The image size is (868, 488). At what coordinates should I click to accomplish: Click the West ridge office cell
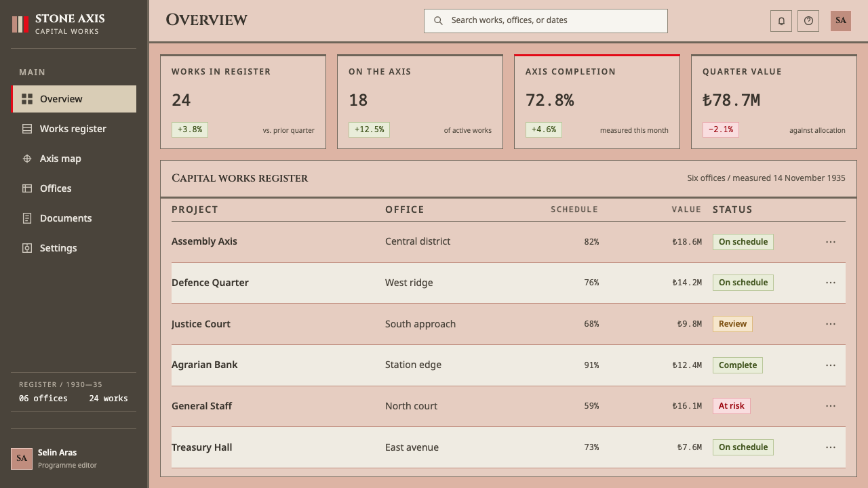click(x=409, y=283)
